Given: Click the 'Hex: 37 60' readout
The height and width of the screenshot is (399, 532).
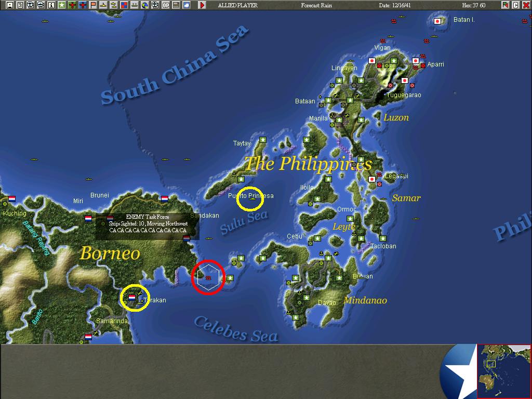Looking at the screenshot, I should (x=474, y=5).
